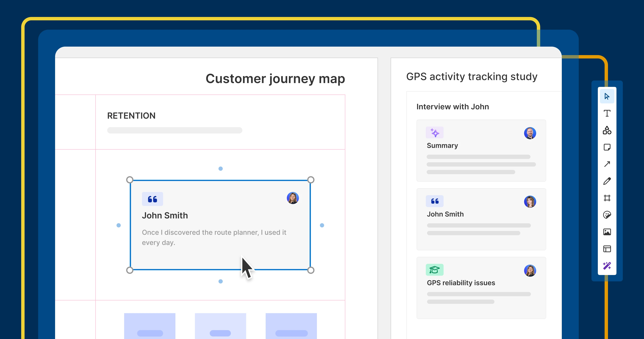644x339 pixels.
Task: Select the Text tool
Action: click(607, 113)
